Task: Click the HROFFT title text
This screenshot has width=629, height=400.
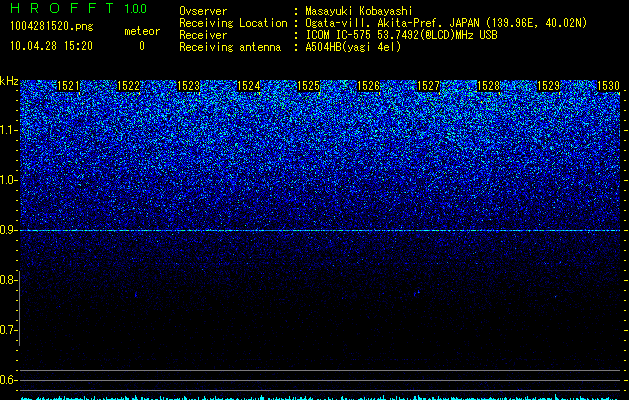Action: pos(62,8)
